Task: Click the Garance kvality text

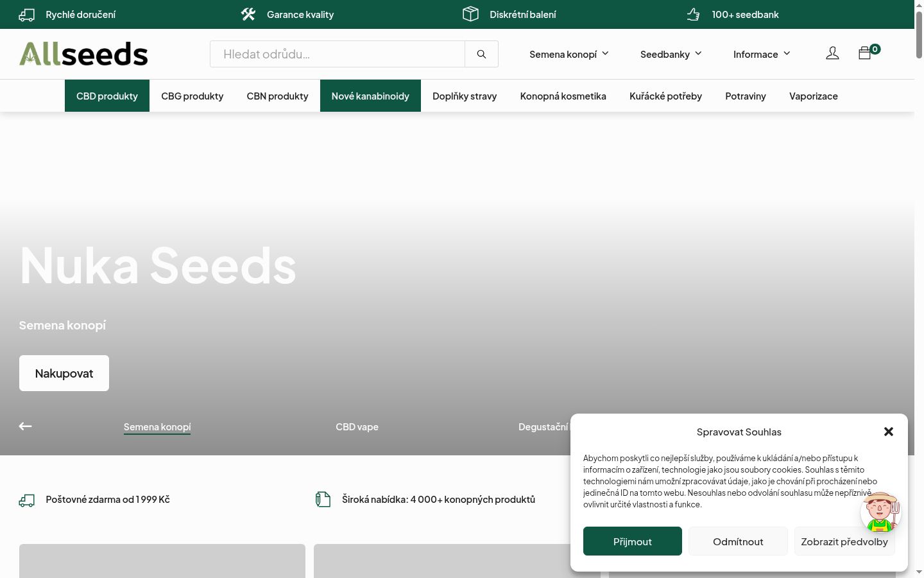Action: pyautogui.click(x=300, y=15)
